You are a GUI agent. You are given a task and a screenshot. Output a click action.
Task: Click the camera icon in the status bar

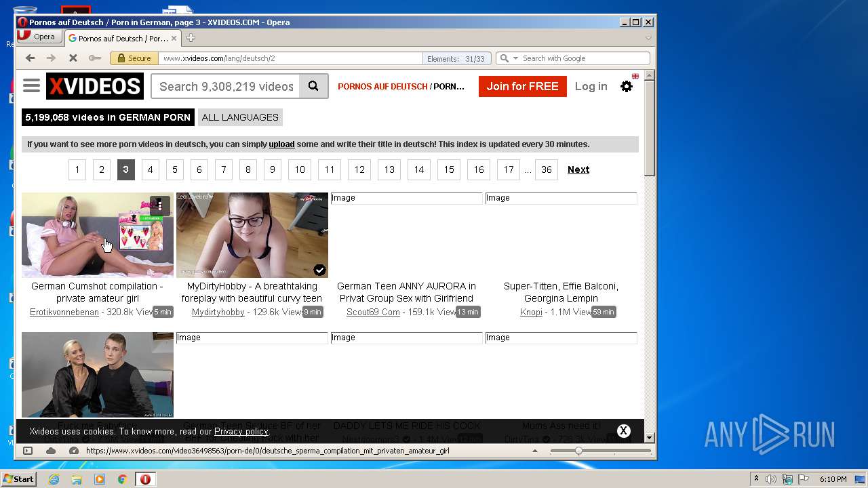[74, 451]
